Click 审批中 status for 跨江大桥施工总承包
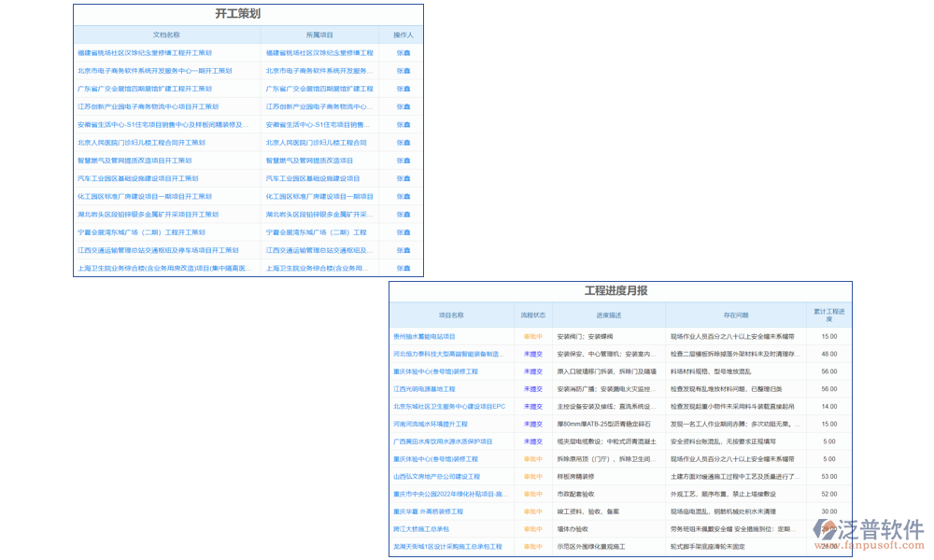 click(x=533, y=529)
